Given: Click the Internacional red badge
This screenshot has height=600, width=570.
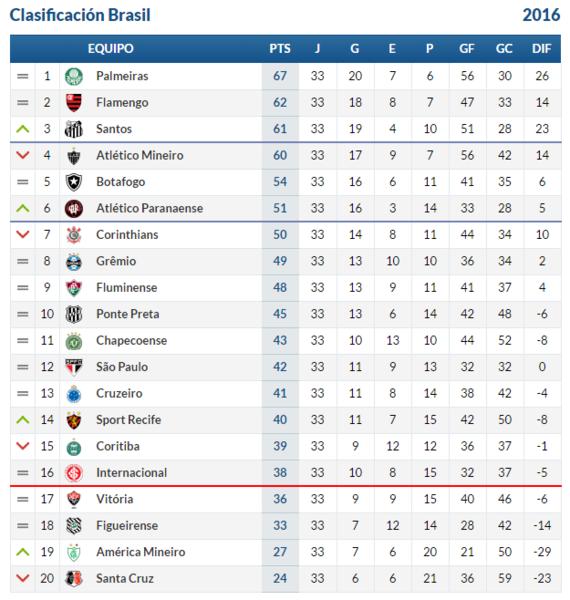Looking at the screenshot, I should click(x=73, y=473).
